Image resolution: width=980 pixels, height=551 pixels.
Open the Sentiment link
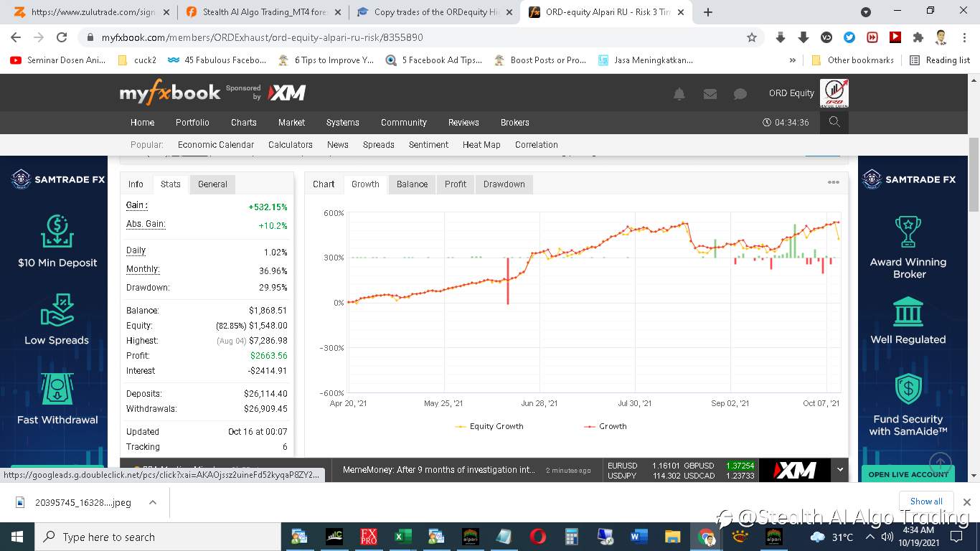[428, 145]
